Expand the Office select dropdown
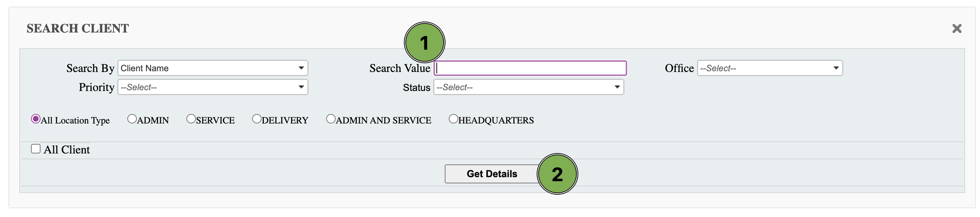Image resolution: width=980 pixels, height=217 pixels. 769,68
